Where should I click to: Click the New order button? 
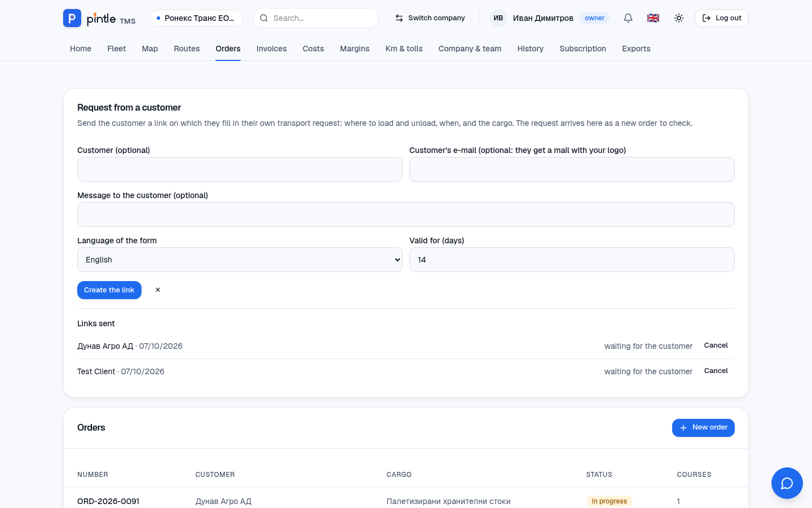[x=703, y=428]
